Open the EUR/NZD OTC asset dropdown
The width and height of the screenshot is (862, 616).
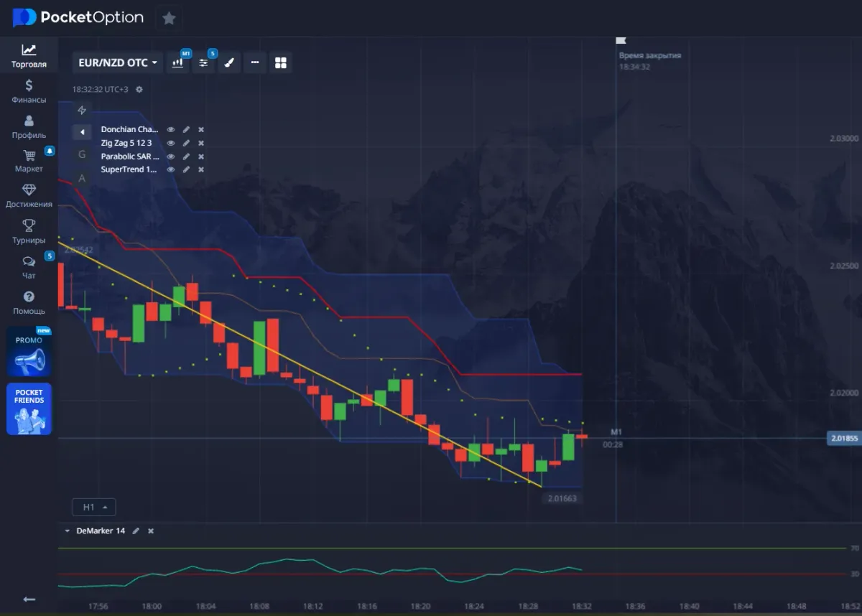pos(117,62)
